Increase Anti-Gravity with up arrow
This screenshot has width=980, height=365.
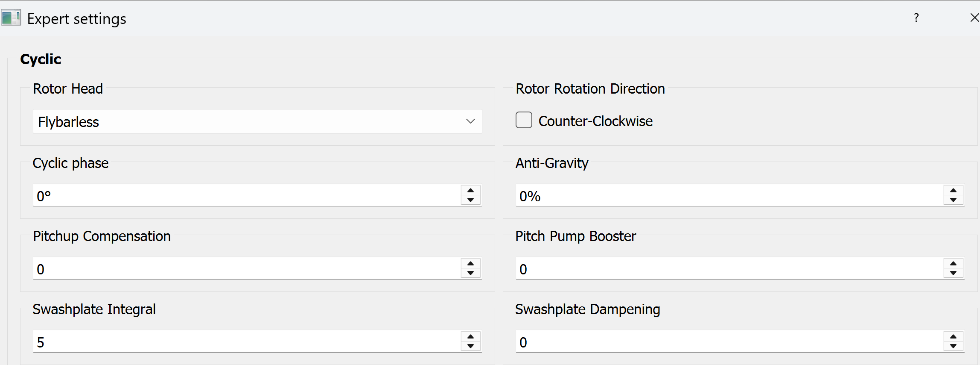[x=953, y=191]
